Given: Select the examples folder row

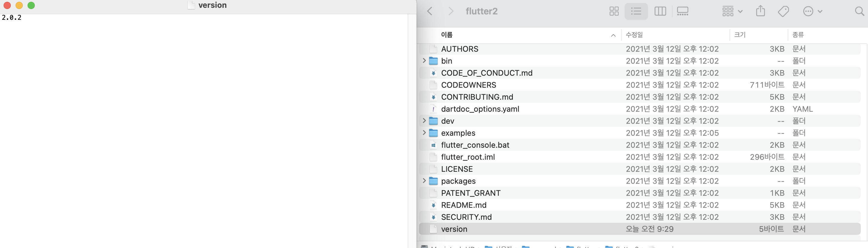Looking at the screenshot, I should 640,133.
